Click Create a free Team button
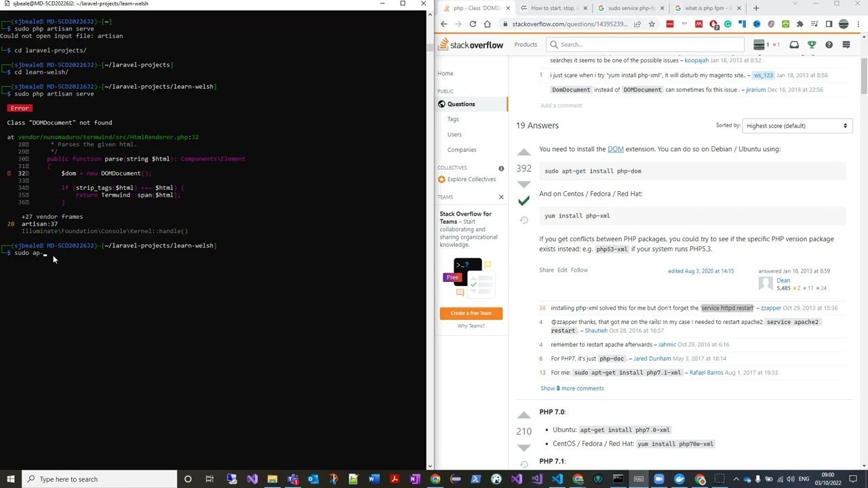868x488 pixels. click(x=471, y=313)
